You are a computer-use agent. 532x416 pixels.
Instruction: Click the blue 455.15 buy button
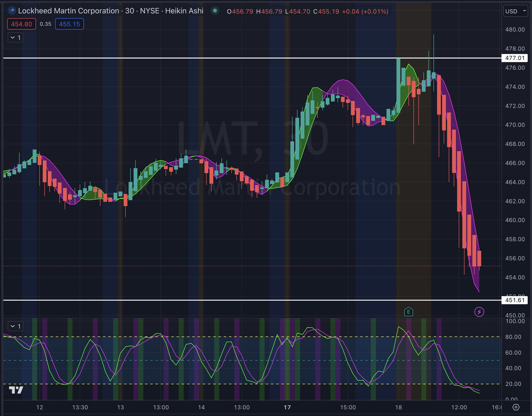69,24
